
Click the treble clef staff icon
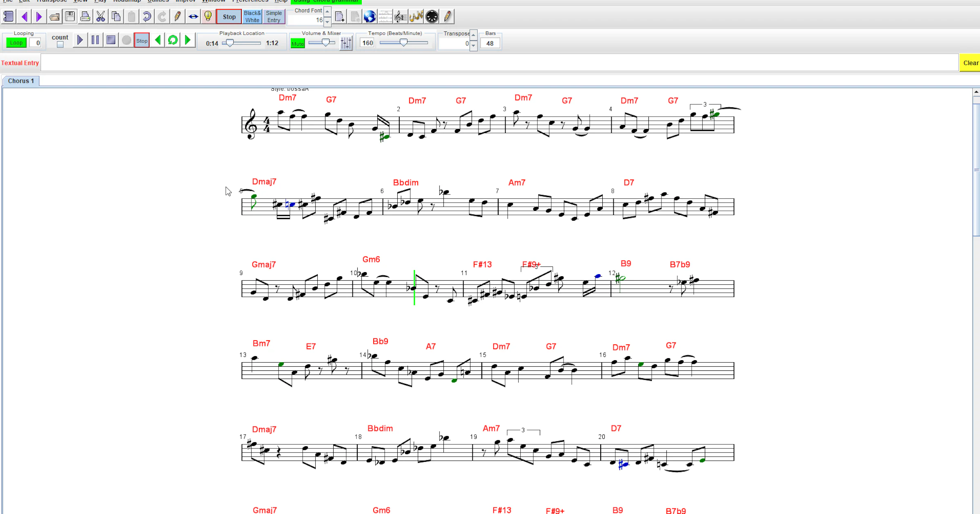[400, 17]
